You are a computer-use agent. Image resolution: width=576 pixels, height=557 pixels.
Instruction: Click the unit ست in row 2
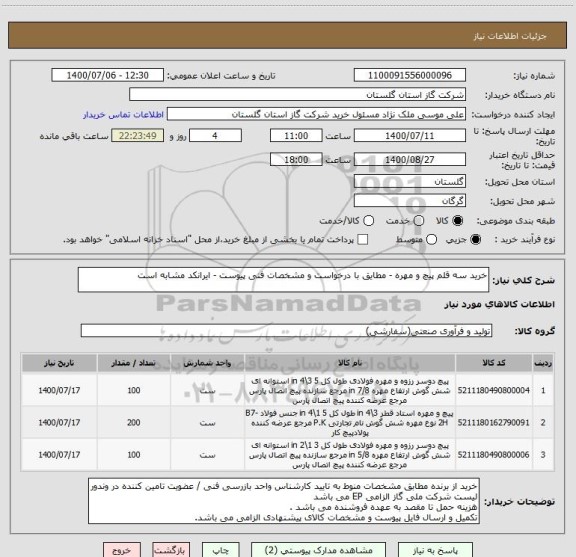207,423
